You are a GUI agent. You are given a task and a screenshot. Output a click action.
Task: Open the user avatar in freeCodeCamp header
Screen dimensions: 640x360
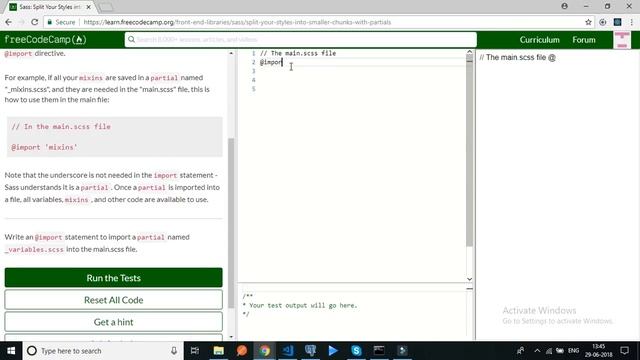coord(622,40)
